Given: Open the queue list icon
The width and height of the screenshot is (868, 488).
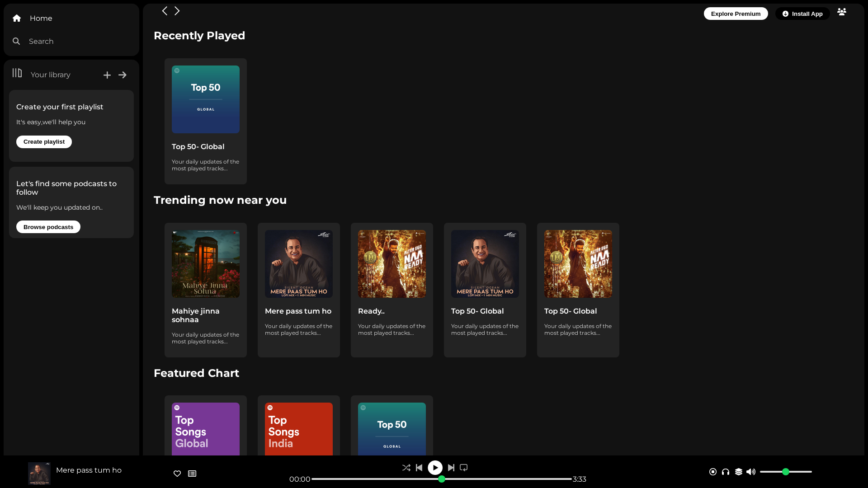Looking at the screenshot, I should [x=192, y=474].
